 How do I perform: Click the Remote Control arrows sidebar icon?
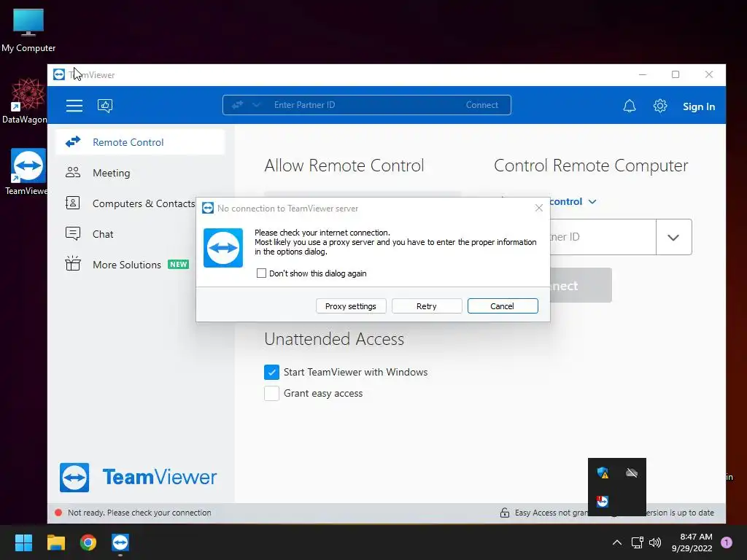pyautogui.click(x=73, y=142)
